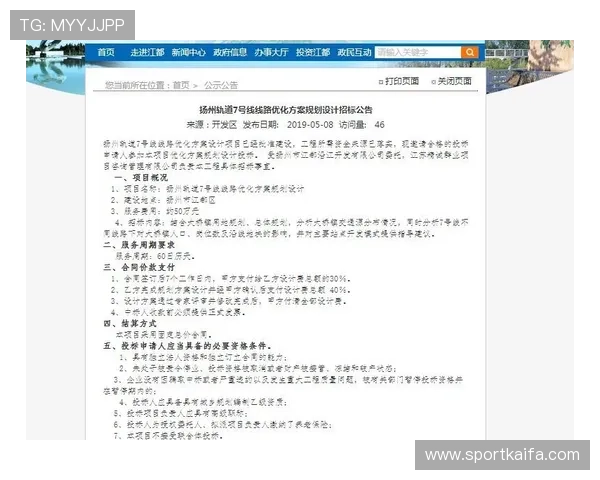The image size is (600, 480).
Task: Select heading 五、投标申请人应当具备的必要资格条件
Action: (188, 346)
